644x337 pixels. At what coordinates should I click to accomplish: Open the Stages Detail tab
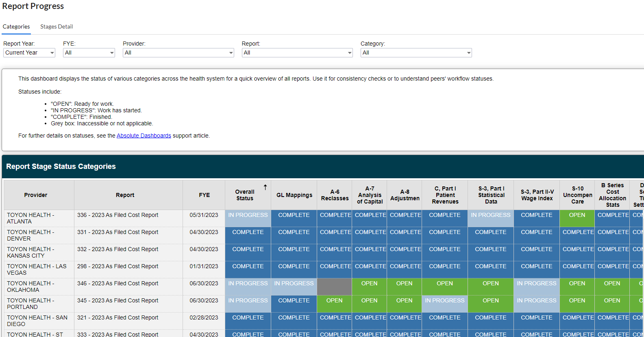coord(57,26)
